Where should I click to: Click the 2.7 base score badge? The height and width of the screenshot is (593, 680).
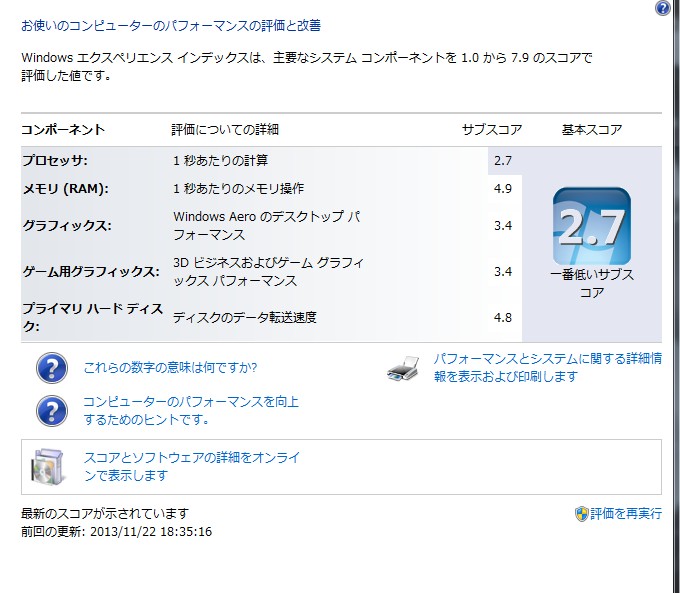592,226
